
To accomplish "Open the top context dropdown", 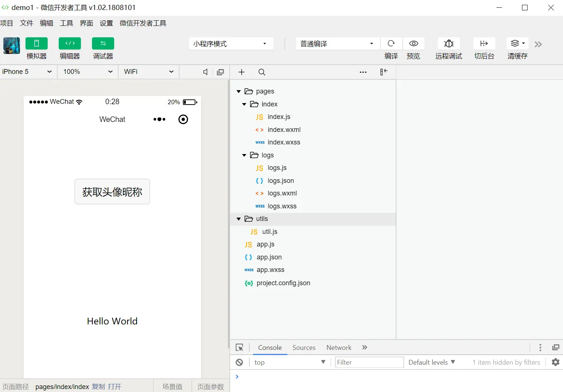I will [x=290, y=362].
